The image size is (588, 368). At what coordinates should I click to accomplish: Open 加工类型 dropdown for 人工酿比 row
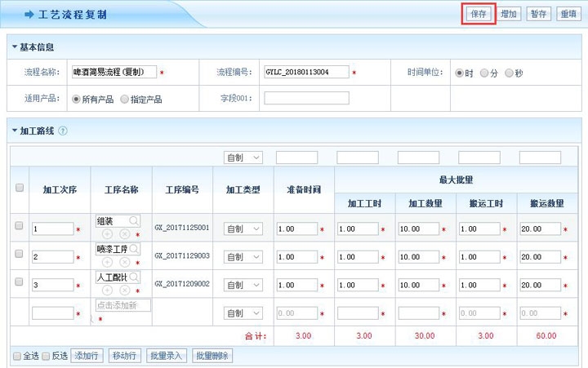pos(243,286)
